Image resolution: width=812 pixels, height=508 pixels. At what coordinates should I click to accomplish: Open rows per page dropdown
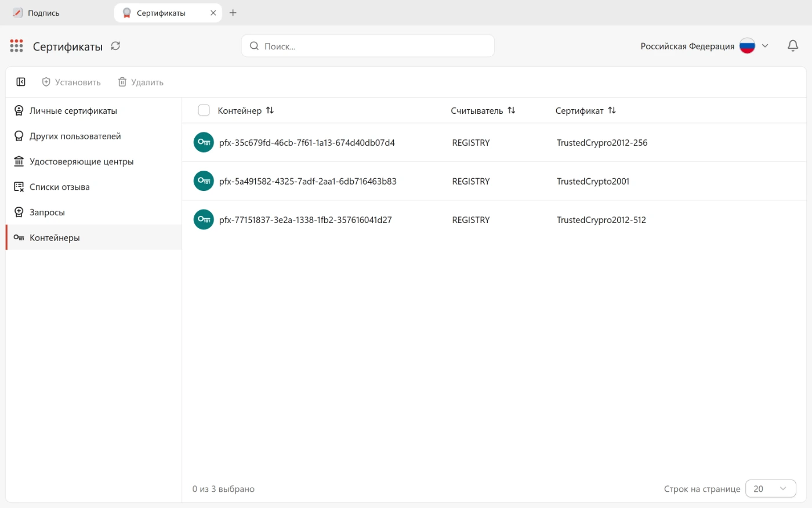click(770, 489)
